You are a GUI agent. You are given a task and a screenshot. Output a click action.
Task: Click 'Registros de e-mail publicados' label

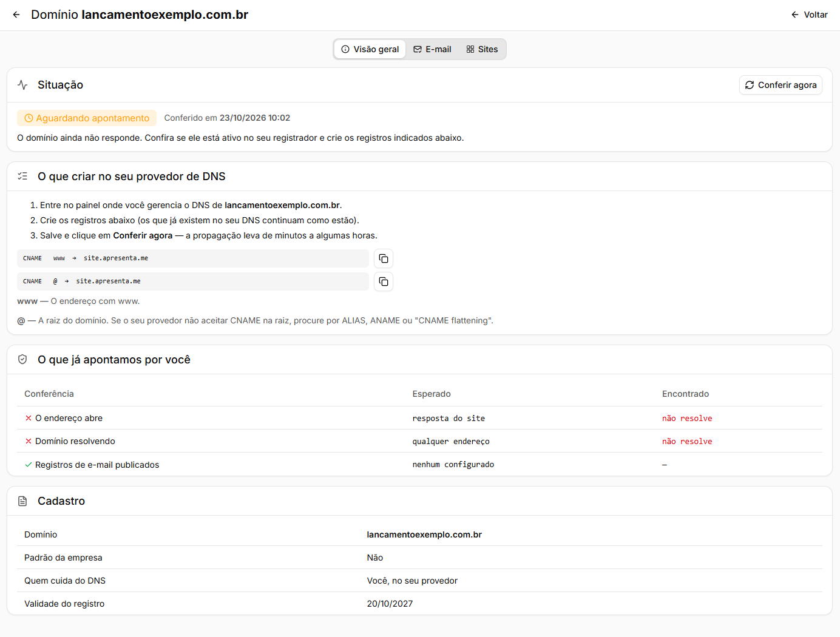97,465
